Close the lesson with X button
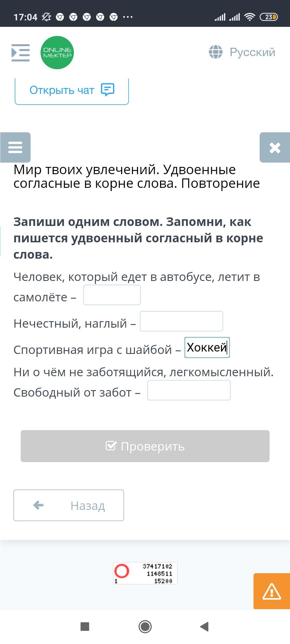The width and height of the screenshot is (290, 644). (275, 148)
